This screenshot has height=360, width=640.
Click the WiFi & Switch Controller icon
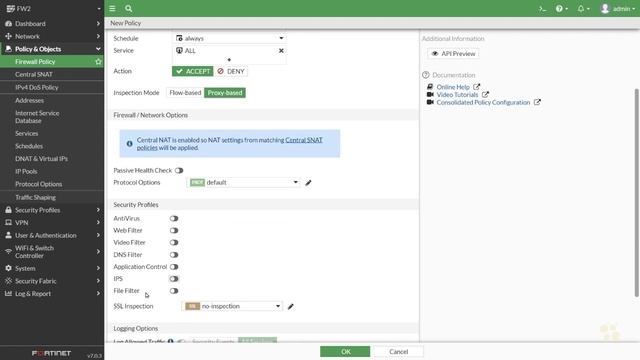(x=8, y=251)
